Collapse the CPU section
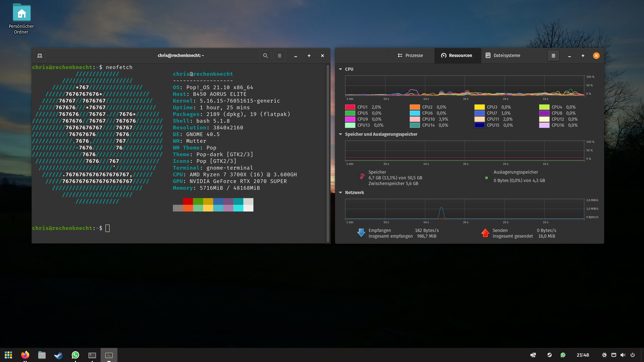The height and width of the screenshot is (362, 644). pyautogui.click(x=340, y=69)
